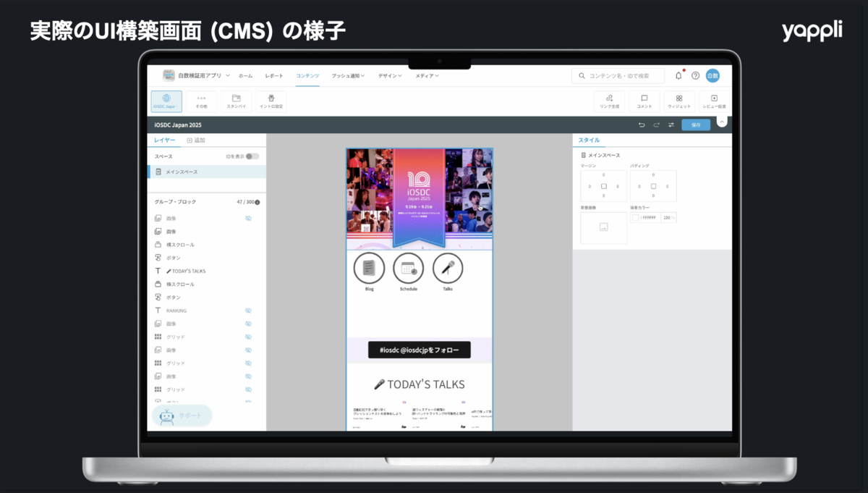The height and width of the screenshot is (493, 868).
Task: Click the blue 保存 button
Action: [x=696, y=125]
